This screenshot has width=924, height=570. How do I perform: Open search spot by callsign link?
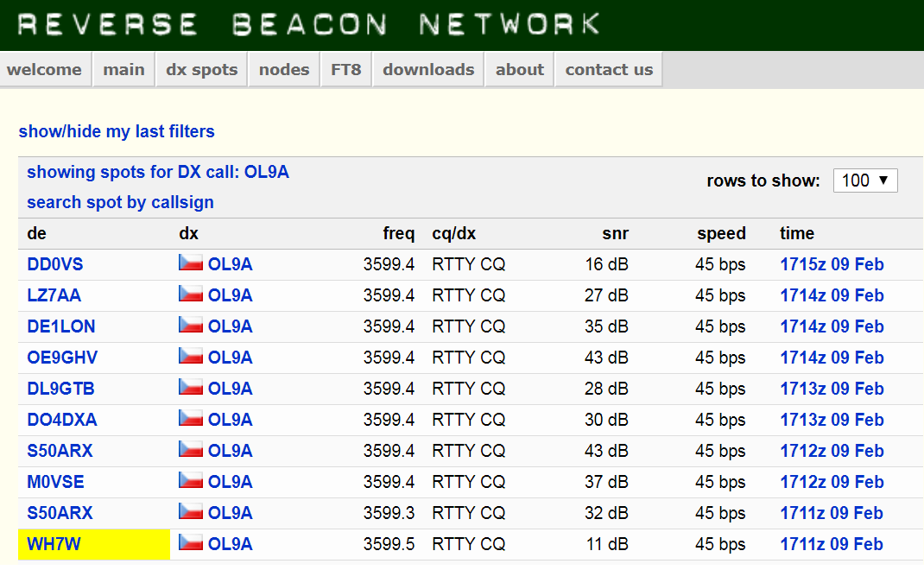click(120, 202)
